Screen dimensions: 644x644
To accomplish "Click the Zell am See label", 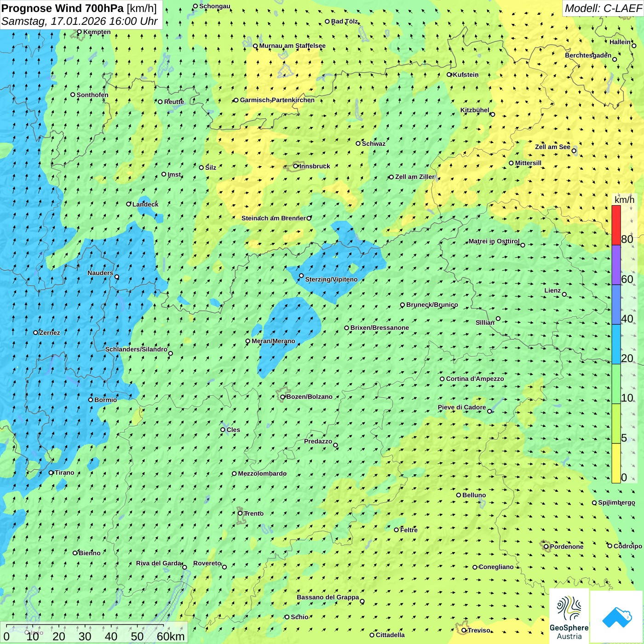I will 552,147.
